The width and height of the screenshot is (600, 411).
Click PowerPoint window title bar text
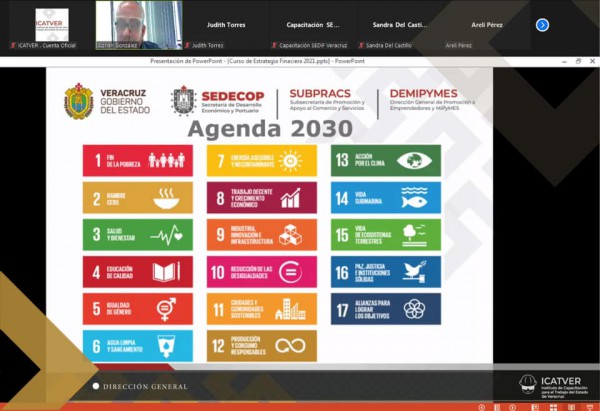tap(257, 61)
